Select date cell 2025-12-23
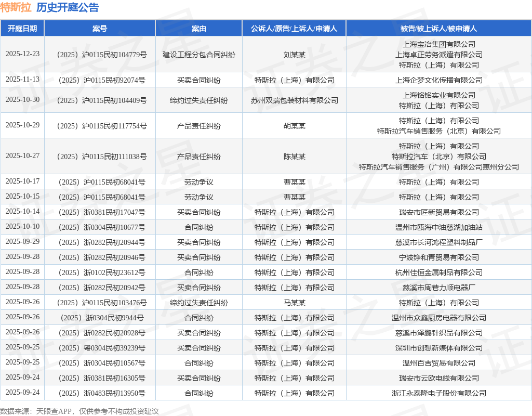The width and height of the screenshot is (532, 416). point(22,54)
